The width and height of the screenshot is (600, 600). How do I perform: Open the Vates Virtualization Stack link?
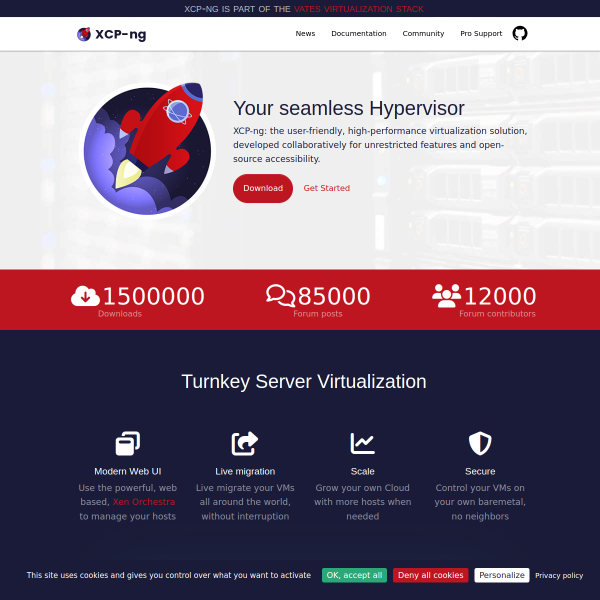pos(359,9)
